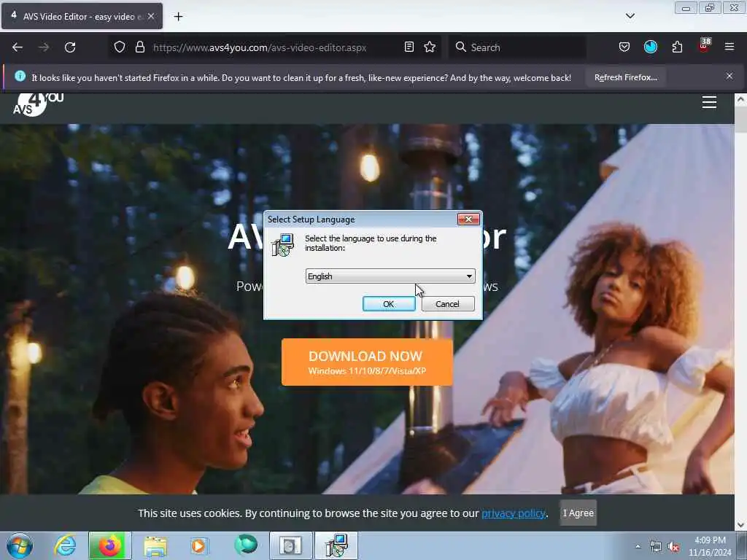This screenshot has width=747, height=560.
Task: Click the muted volume tray icon
Action: (673, 547)
